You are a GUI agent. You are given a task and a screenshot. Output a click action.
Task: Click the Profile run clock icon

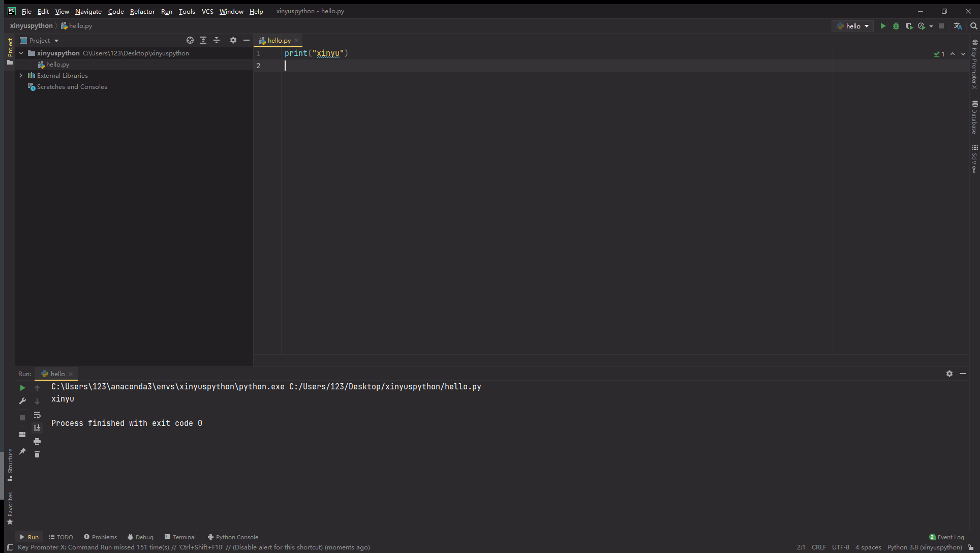tap(922, 26)
